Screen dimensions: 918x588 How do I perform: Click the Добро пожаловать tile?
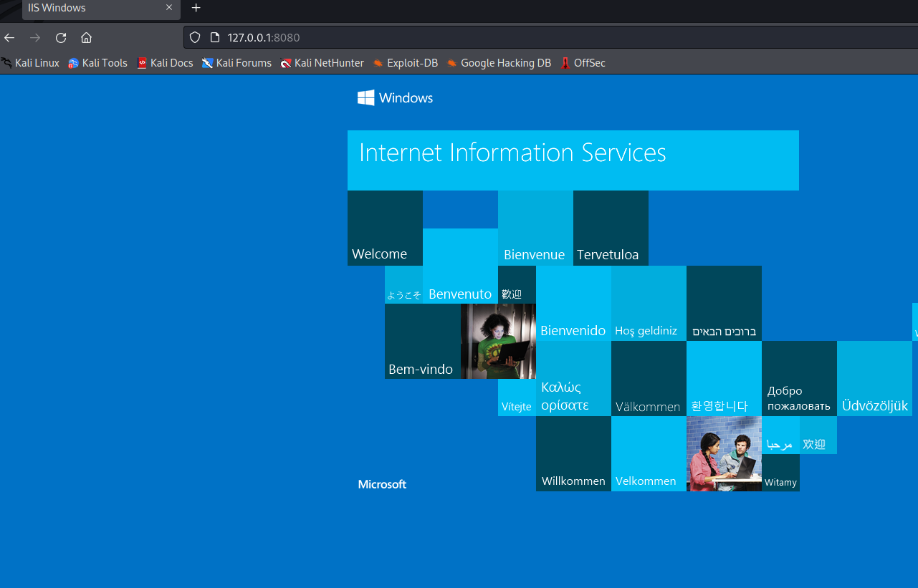799,379
